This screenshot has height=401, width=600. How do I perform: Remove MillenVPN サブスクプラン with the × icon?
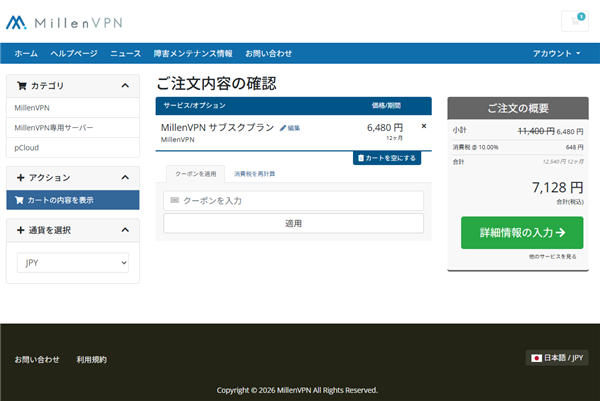pyautogui.click(x=424, y=126)
